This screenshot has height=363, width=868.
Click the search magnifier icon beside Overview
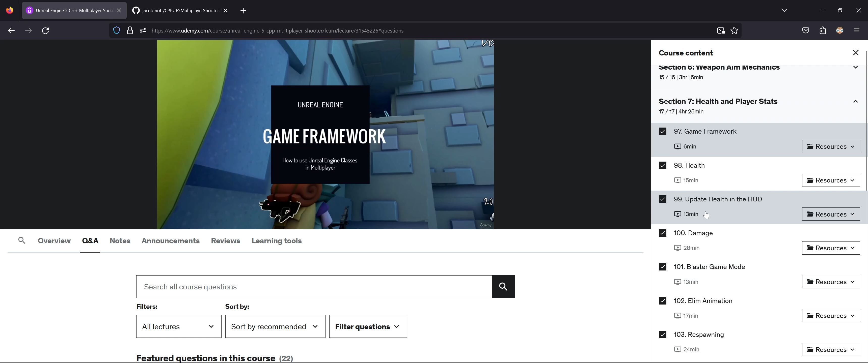[x=21, y=240]
